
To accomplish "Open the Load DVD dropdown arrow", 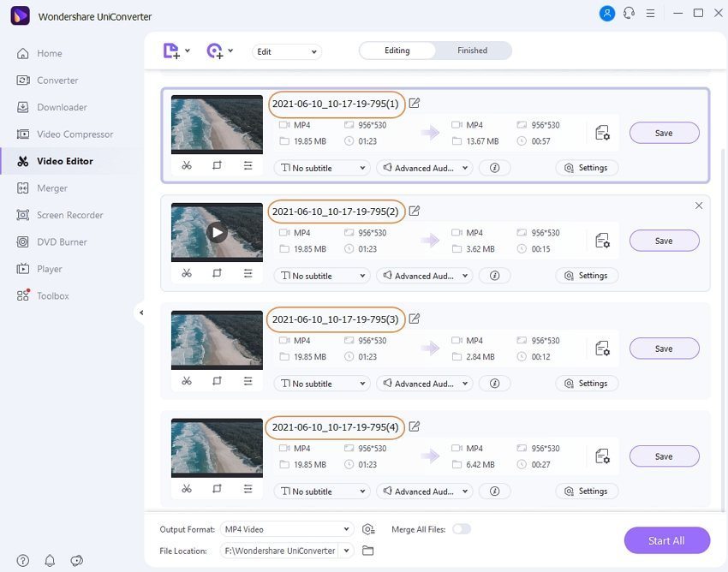I will point(230,51).
